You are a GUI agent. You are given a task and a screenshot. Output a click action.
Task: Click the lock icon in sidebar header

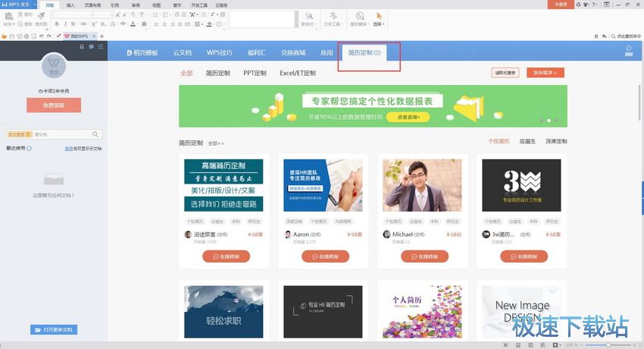(82, 46)
